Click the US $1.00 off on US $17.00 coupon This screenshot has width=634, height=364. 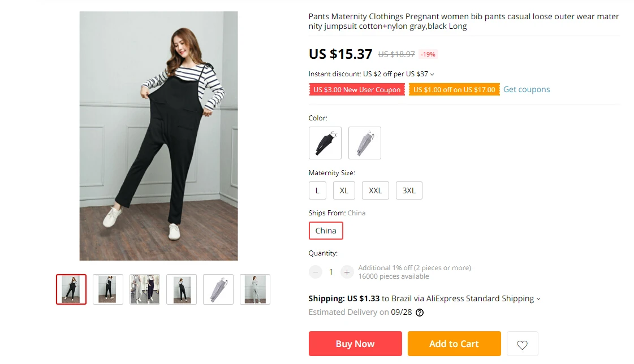[454, 90]
